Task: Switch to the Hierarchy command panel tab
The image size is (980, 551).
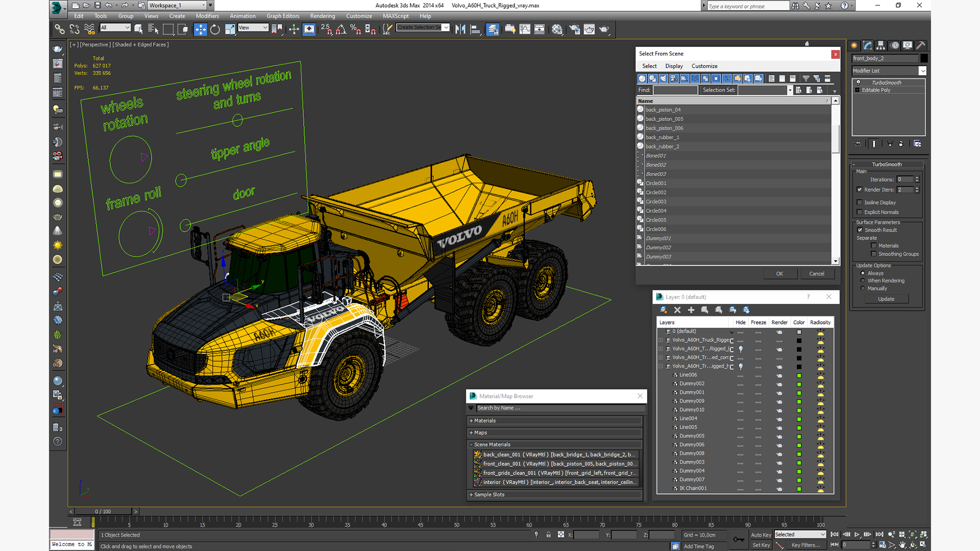Action: 880,45
